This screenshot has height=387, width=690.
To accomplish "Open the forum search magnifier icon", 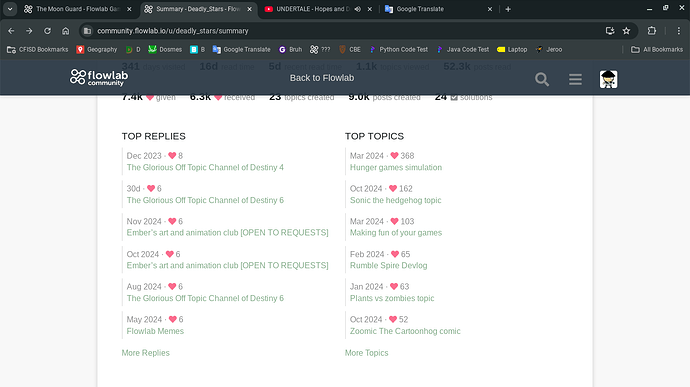I will pos(542,79).
